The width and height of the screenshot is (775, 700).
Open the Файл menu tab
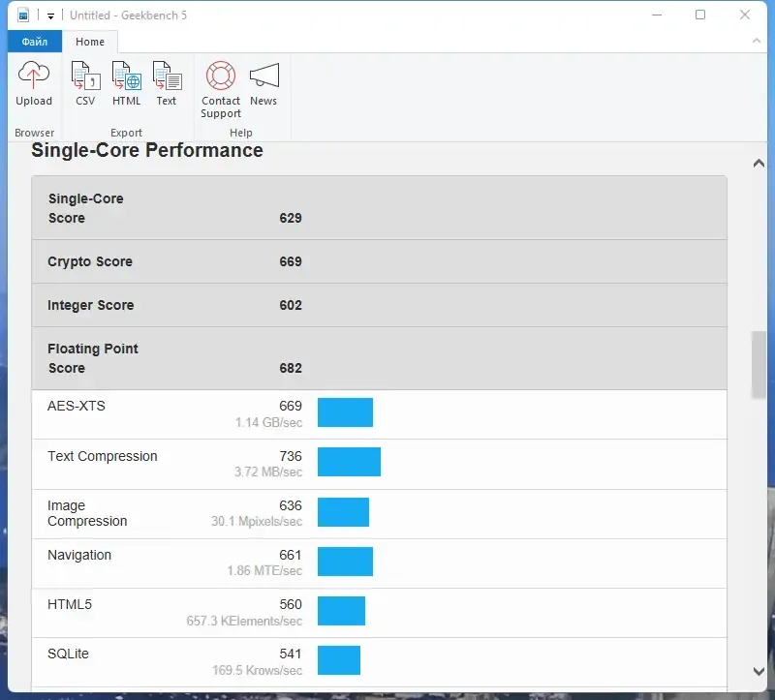[x=35, y=42]
